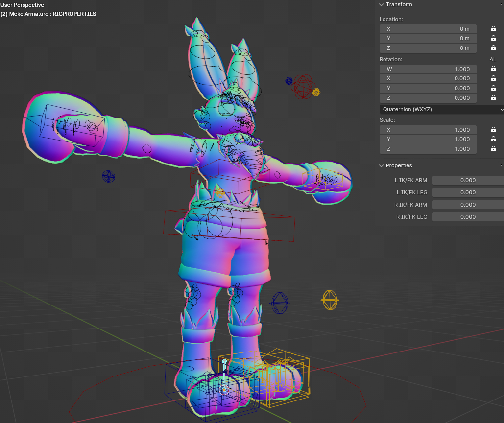504x423 pixels.
Task: Open the Quaternion (WXYZ) rotation mode dropdown
Action: 441,109
